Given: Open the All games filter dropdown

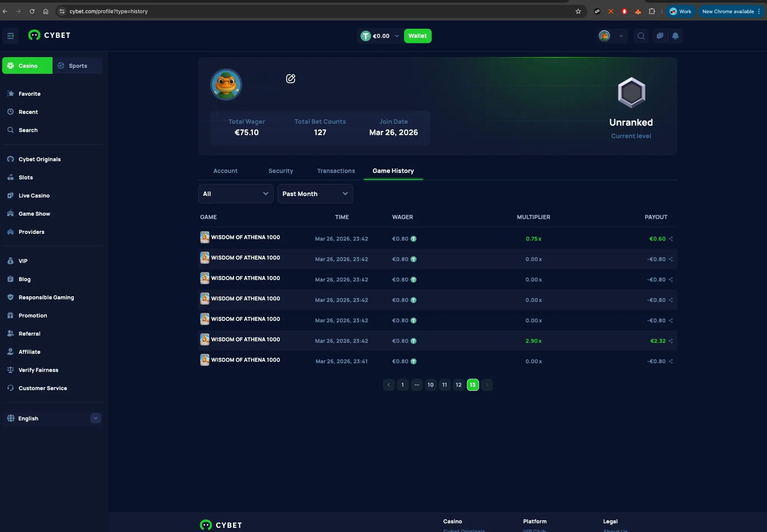Looking at the screenshot, I should coord(235,194).
